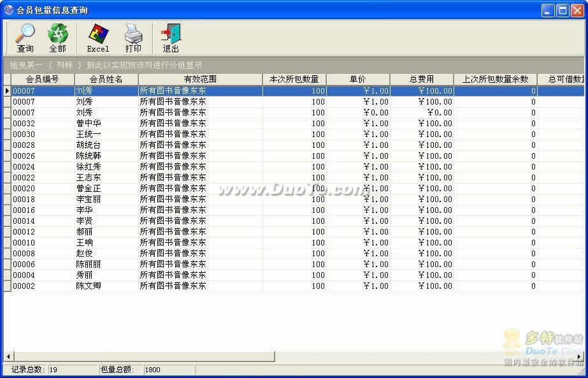The width and height of the screenshot is (588, 378).
Task: Minimize the 会员包量信息查询 window
Action: (548, 10)
